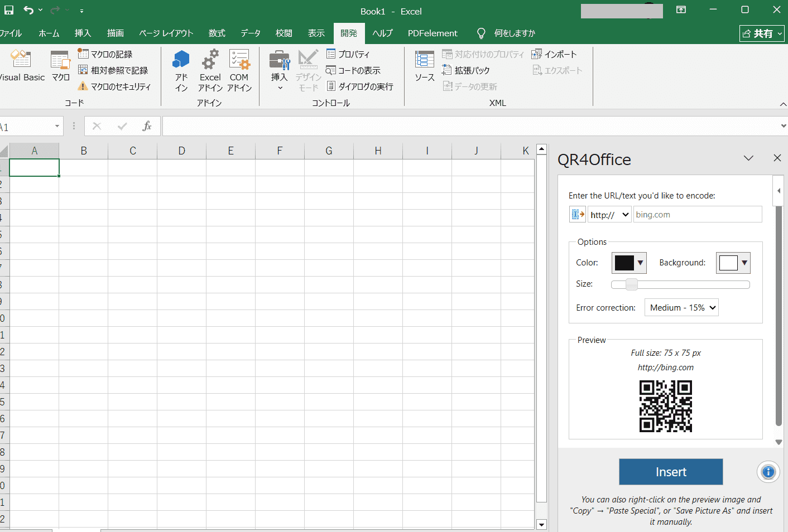Open the ファイル tab
The height and width of the screenshot is (532, 788).
[10, 33]
